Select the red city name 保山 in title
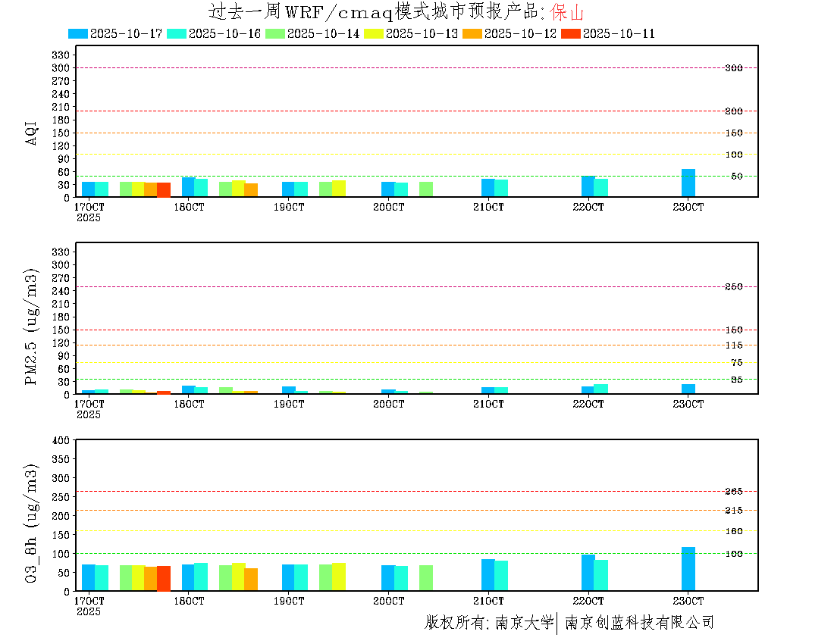This screenshot has height=644, width=834. (x=567, y=12)
